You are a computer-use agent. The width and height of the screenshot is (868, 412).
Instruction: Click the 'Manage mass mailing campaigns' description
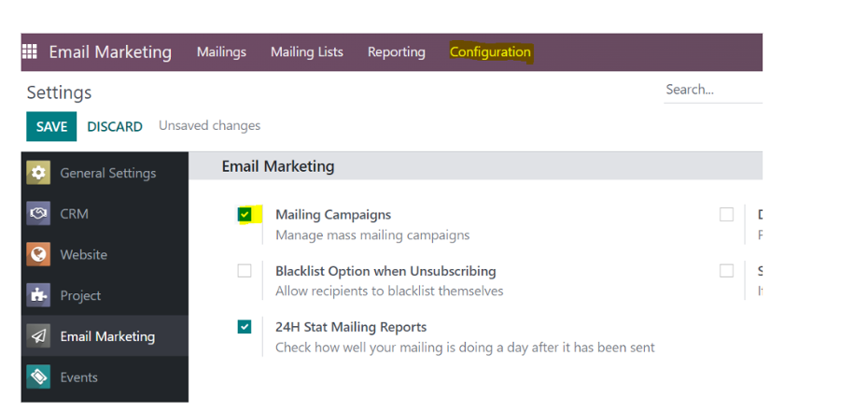(372, 235)
